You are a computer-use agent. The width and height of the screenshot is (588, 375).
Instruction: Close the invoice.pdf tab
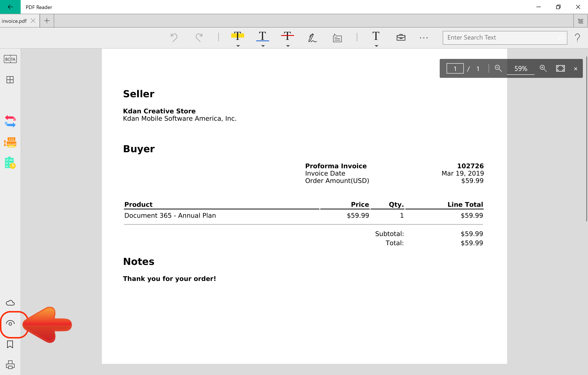pos(33,21)
